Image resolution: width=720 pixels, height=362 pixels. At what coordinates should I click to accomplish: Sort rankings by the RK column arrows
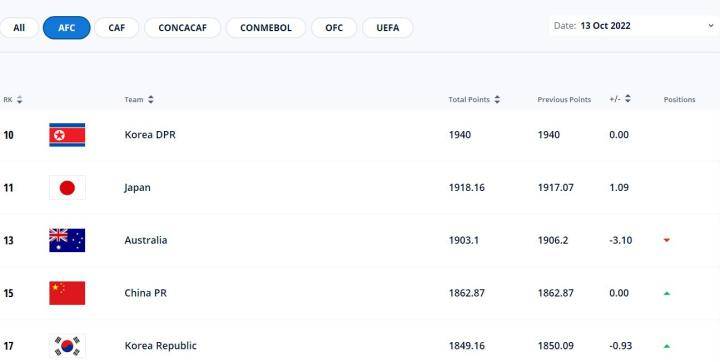(x=19, y=100)
